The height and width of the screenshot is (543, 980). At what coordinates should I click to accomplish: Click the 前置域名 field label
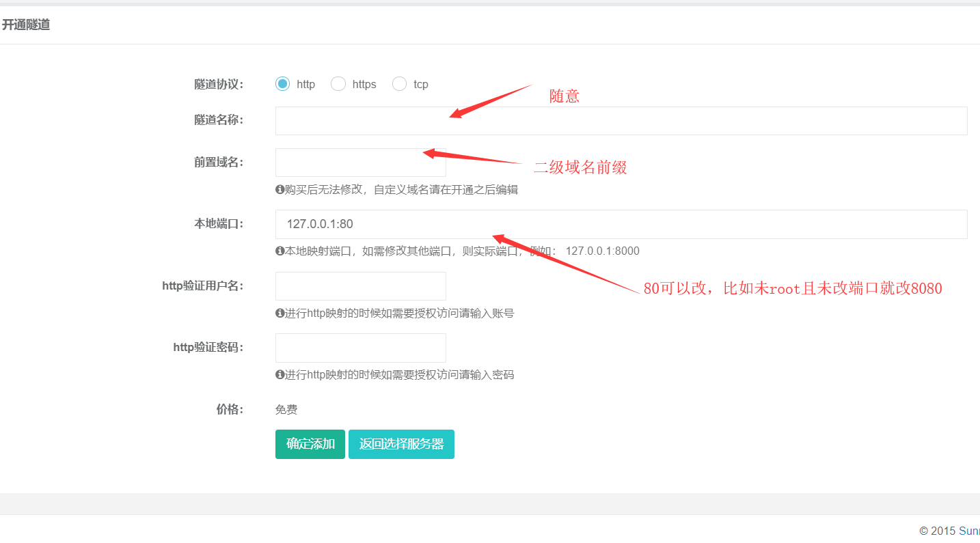tap(219, 162)
